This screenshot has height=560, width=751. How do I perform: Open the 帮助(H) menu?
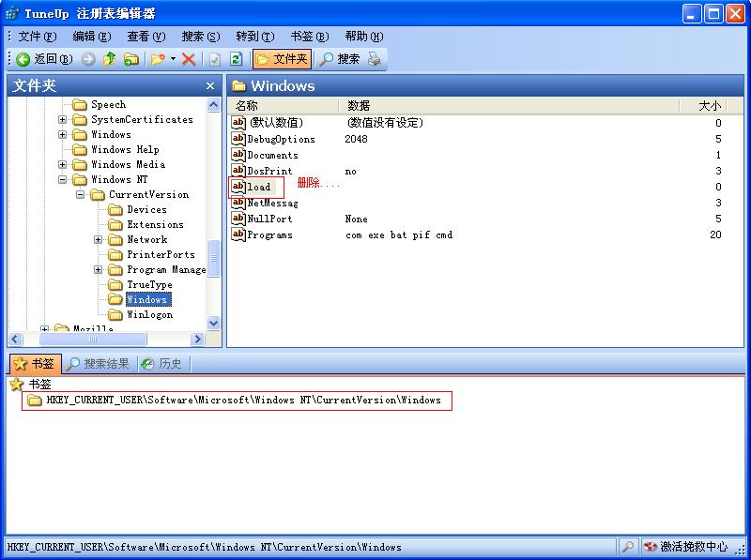coord(364,37)
